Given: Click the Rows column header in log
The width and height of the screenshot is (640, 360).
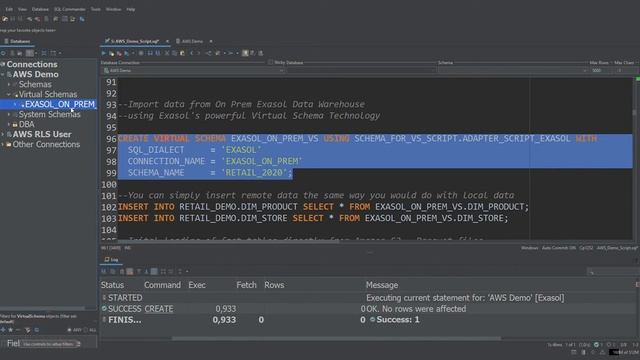Looking at the screenshot, I should (274, 285).
